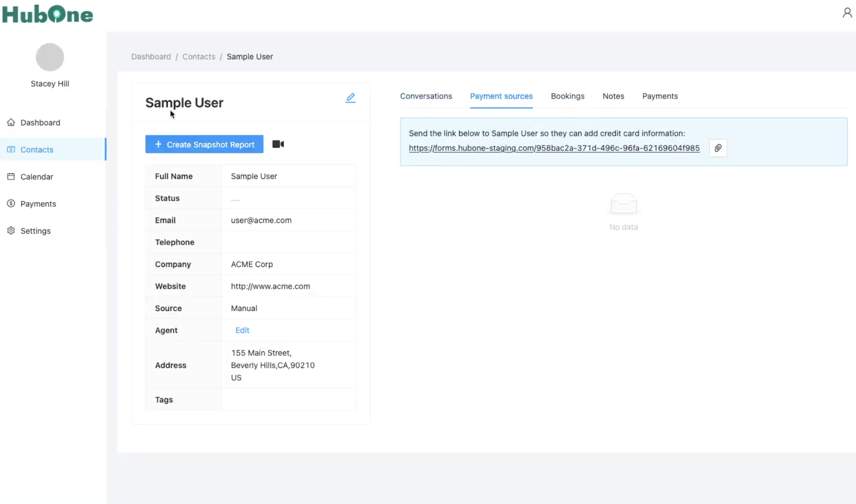Click the Telephone field label
This screenshot has width=856, height=504.
click(175, 242)
